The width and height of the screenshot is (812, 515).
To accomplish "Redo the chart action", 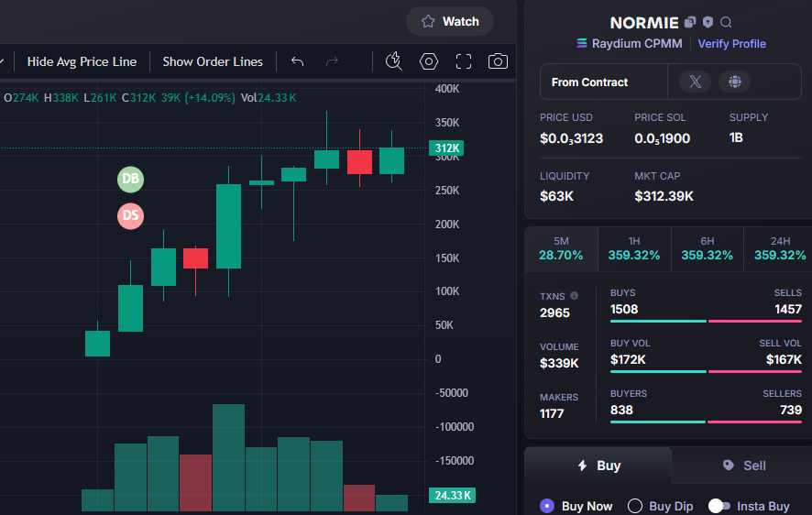I will pos(332,61).
